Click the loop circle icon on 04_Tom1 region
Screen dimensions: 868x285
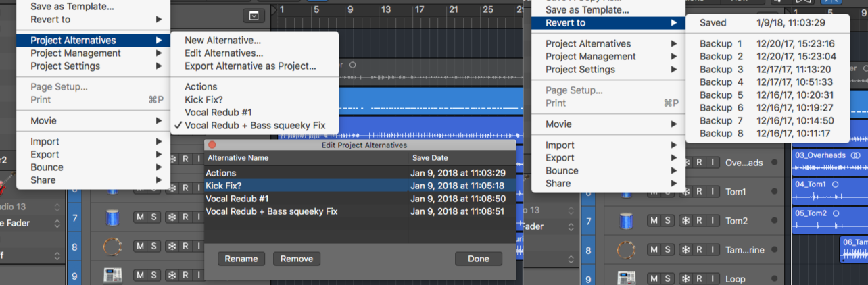tap(836, 184)
